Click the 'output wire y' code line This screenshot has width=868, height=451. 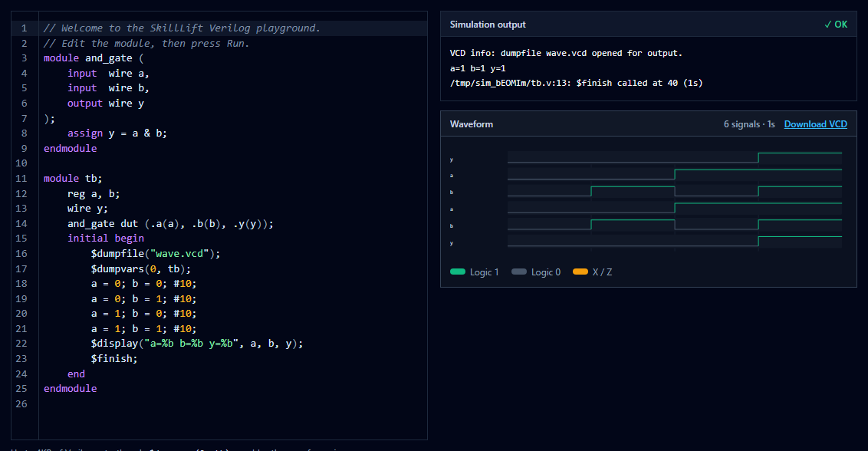click(106, 103)
